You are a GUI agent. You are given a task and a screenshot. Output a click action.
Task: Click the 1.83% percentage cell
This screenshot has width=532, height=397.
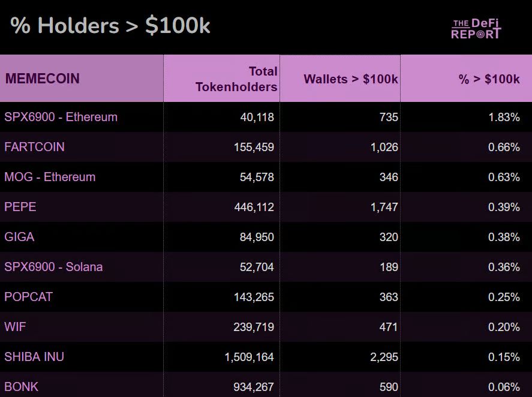tap(504, 117)
